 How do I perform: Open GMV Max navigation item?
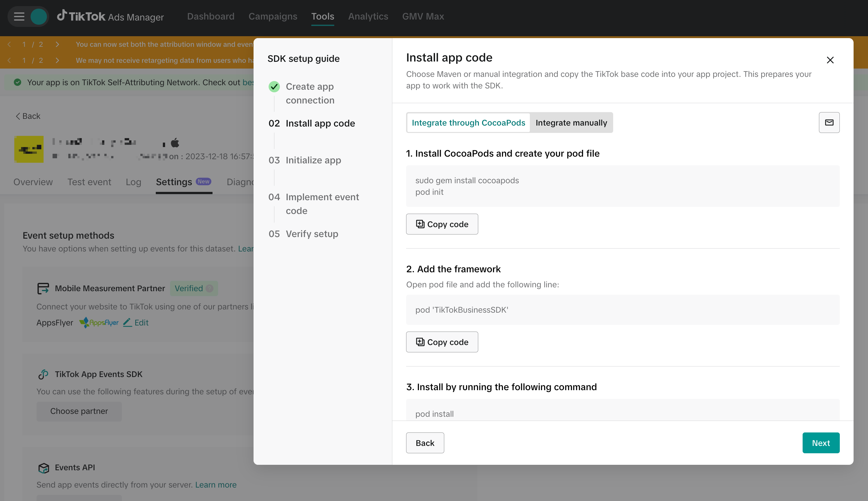423,16
